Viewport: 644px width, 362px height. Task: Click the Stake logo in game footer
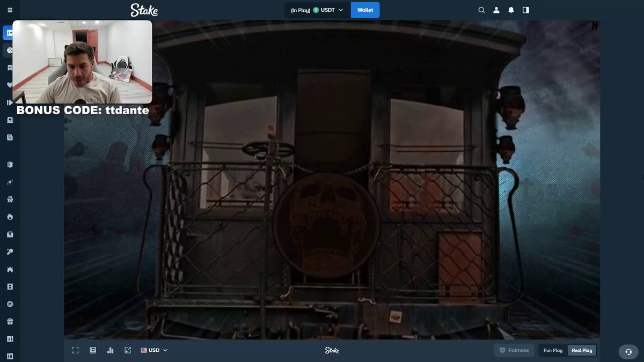(x=332, y=350)
